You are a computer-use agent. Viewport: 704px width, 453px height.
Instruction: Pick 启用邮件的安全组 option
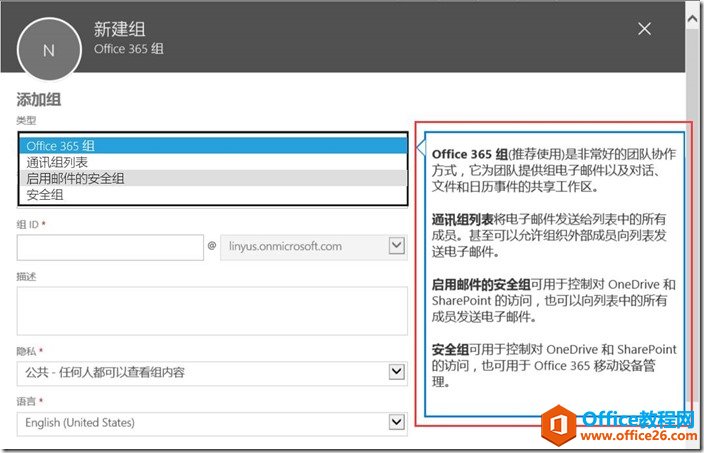click(213, 178)
